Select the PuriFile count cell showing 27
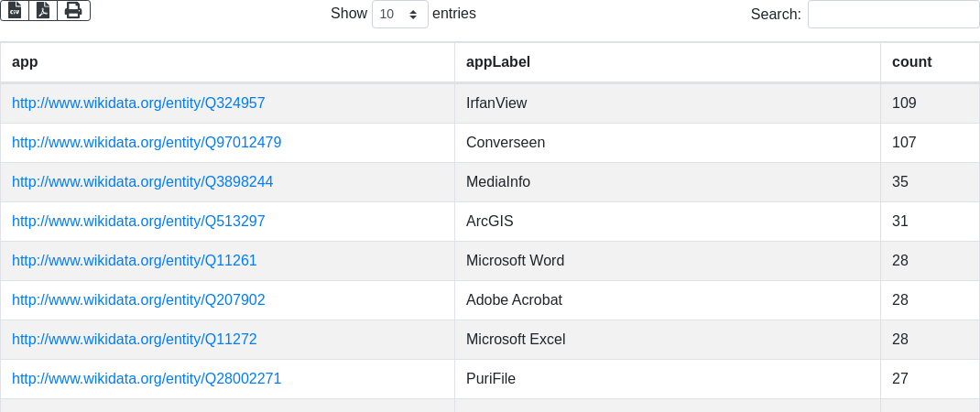This screenshot has height=412, width=980. click(x=930, y=379)
